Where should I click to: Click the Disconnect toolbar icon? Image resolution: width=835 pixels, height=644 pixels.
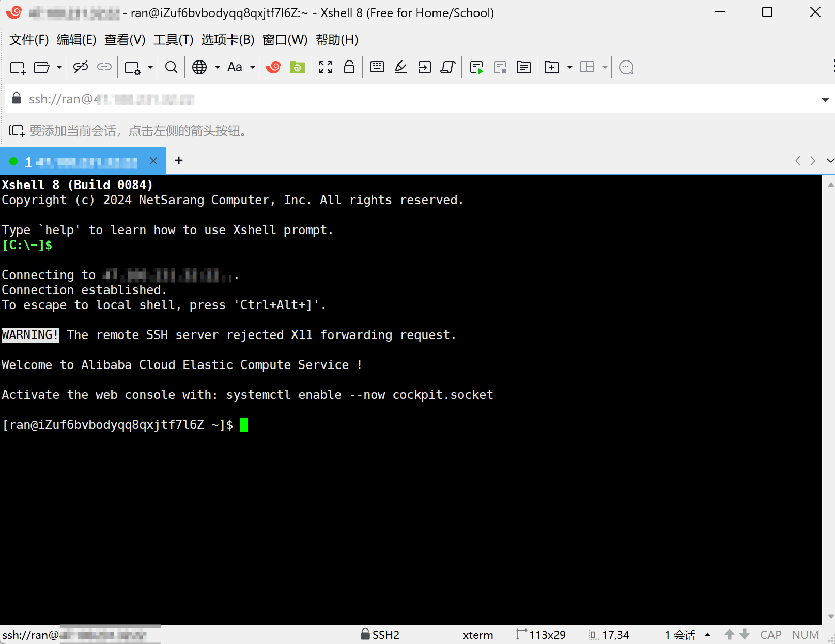(x=81, y=67)
